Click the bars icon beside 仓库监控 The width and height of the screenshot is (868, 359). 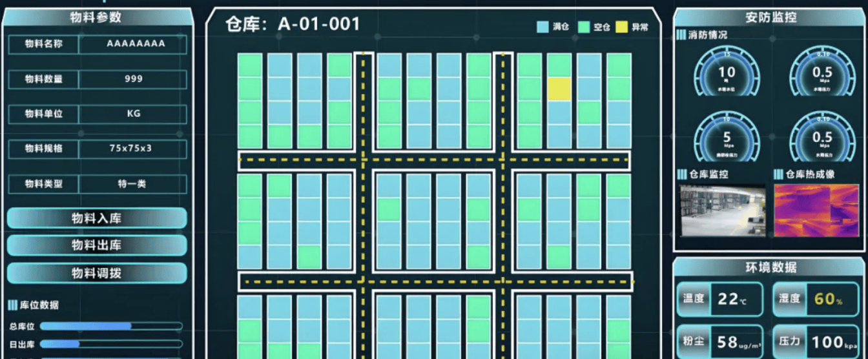point(681,174)
